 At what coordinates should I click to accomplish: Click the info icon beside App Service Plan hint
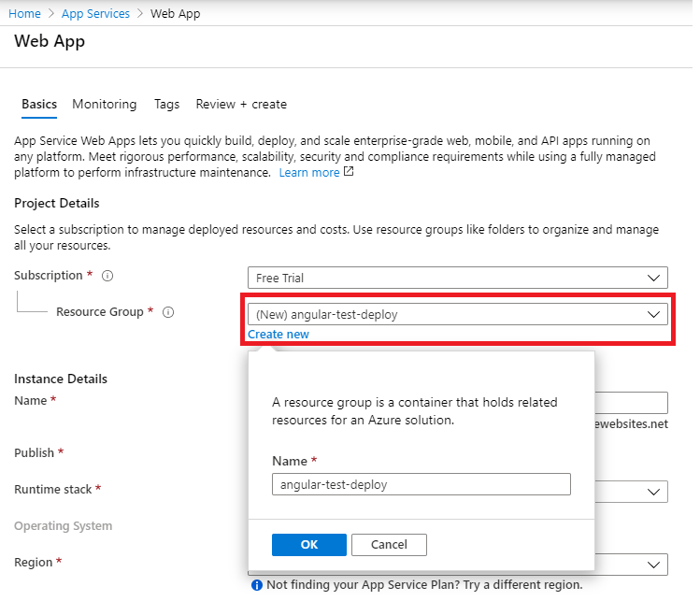(x=255, y=585)
